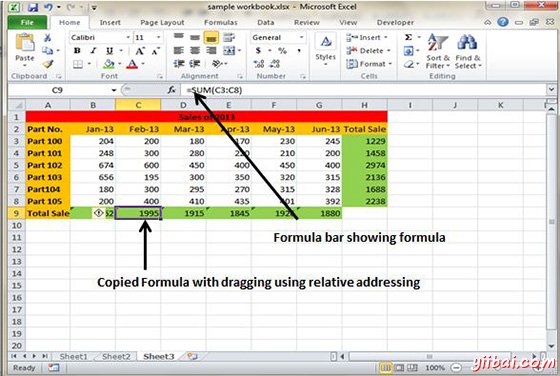Switch to the Data tab
Image resolution: width=560 pixels, height=376 pixels.
click(x=266, y=22)
